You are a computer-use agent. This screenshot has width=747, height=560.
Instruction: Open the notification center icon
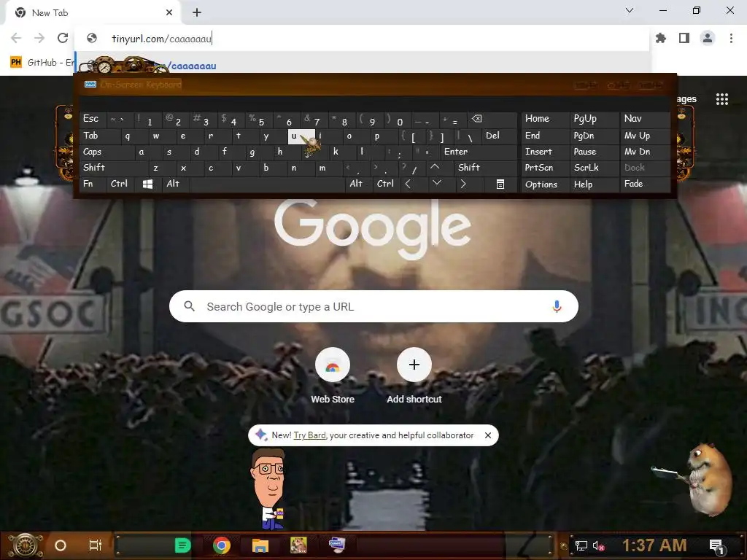716,545
